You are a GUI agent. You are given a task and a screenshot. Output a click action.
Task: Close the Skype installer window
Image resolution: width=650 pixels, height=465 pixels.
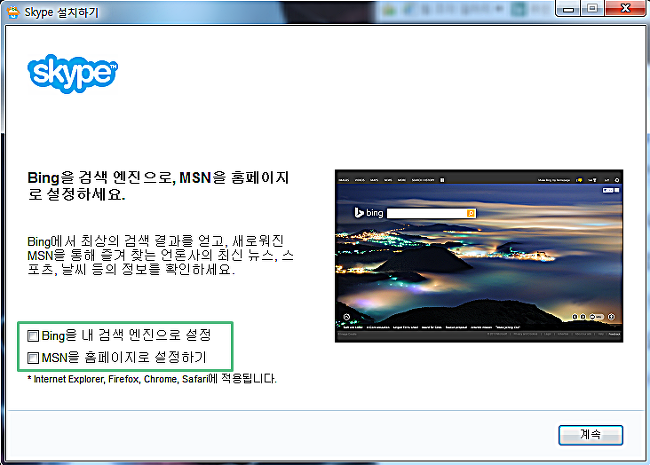[625, 8]
